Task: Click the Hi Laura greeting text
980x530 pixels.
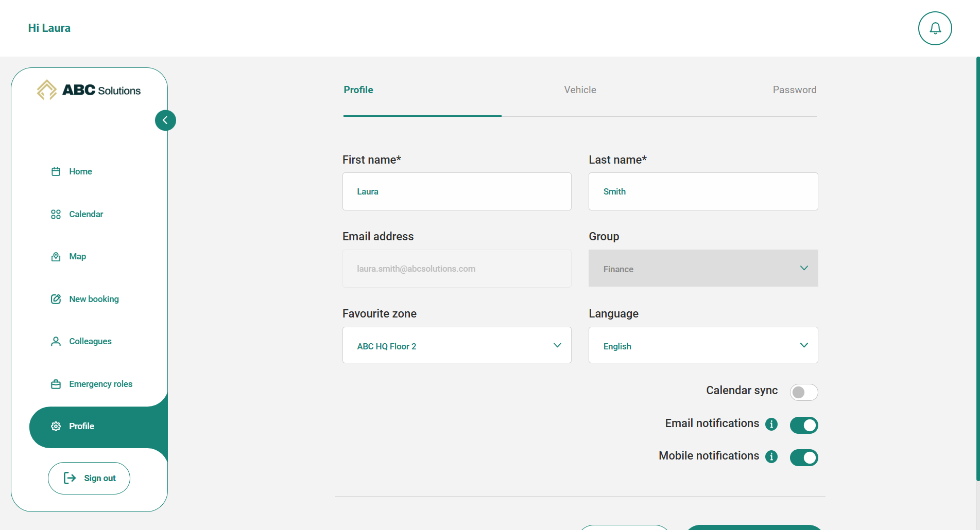Action: click(49, 28)
